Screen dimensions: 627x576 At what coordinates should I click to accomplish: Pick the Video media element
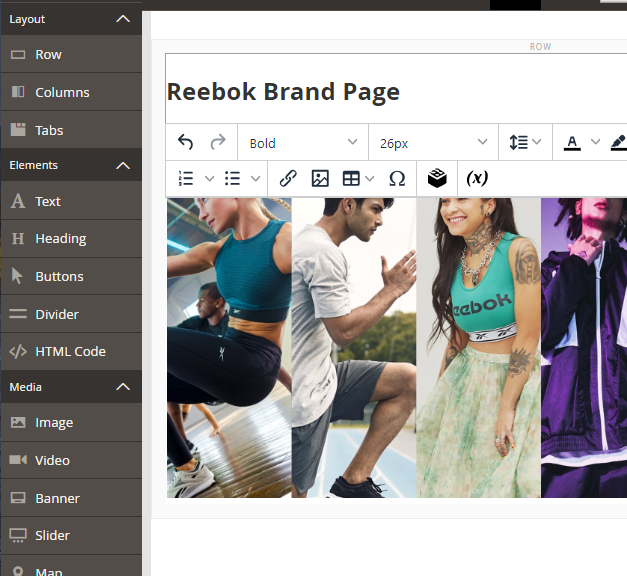click(x=71, y=460)
